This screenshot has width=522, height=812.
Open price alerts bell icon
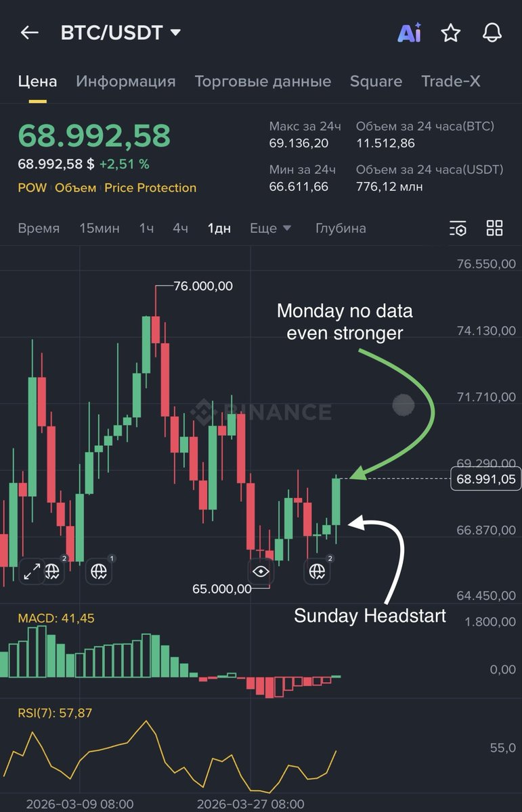[x=492, y=32]
